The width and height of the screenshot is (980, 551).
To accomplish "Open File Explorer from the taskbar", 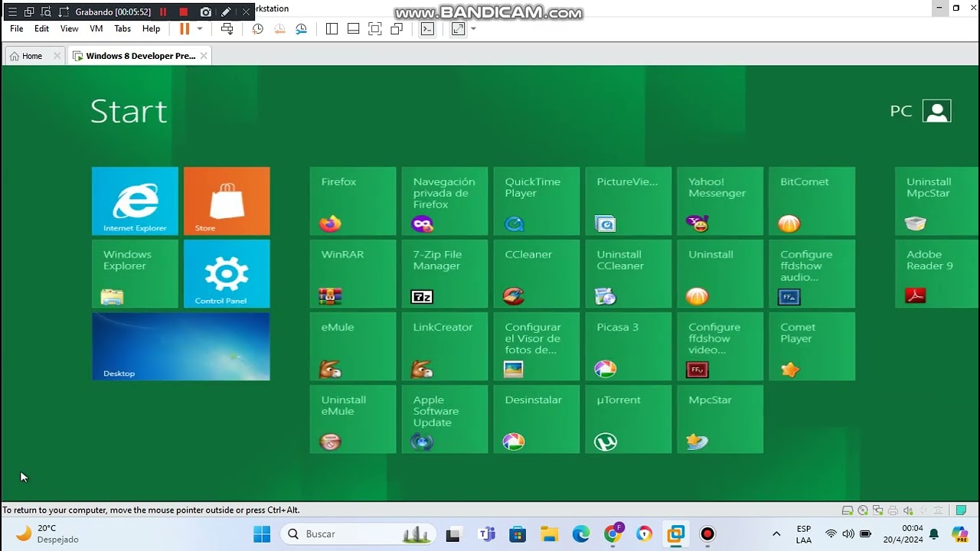I will 549,534.
